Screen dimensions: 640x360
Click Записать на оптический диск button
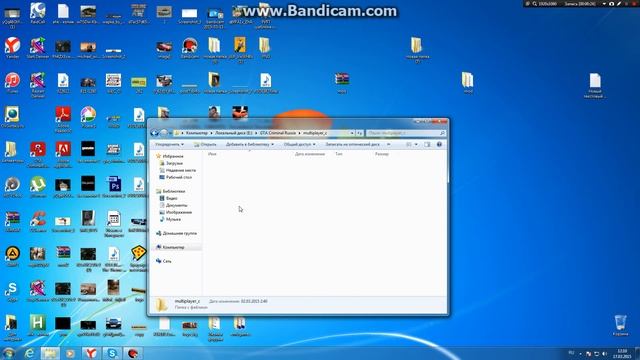[x=353, y=144]
